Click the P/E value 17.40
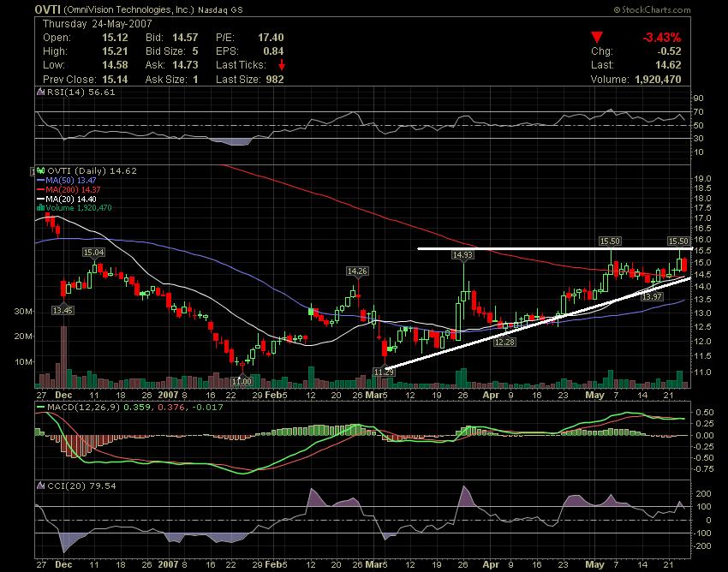728x572 pixels. point(271,38)
